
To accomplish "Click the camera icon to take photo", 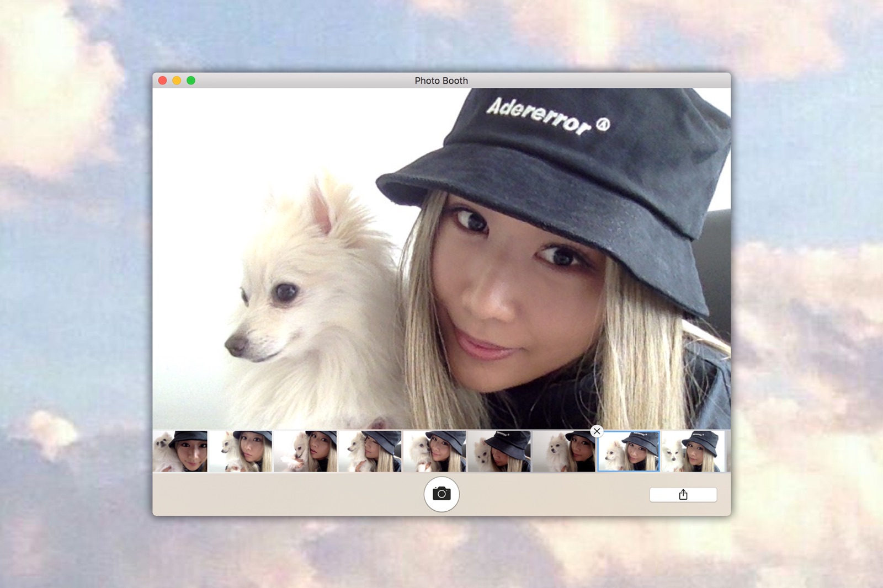I will coord(441,494).
